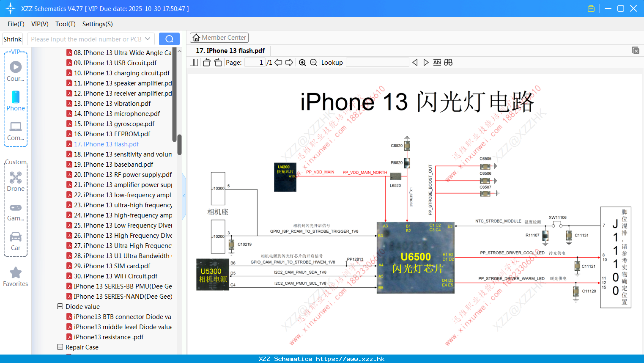Open the Game console sidebar category
Image resolution: width=644 pixels, height=363 pixels.
pyautogui.click(x=16, y=212)
